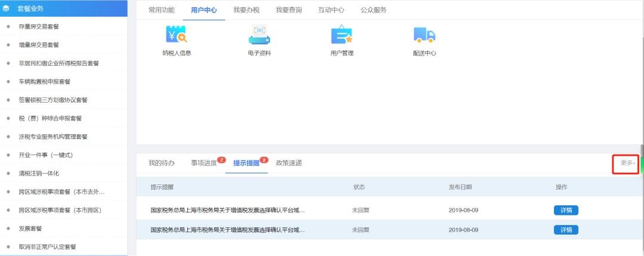Click the 套餐业务 header icon
This screenshot has height=256, width=644.
(x=7, y=8)
